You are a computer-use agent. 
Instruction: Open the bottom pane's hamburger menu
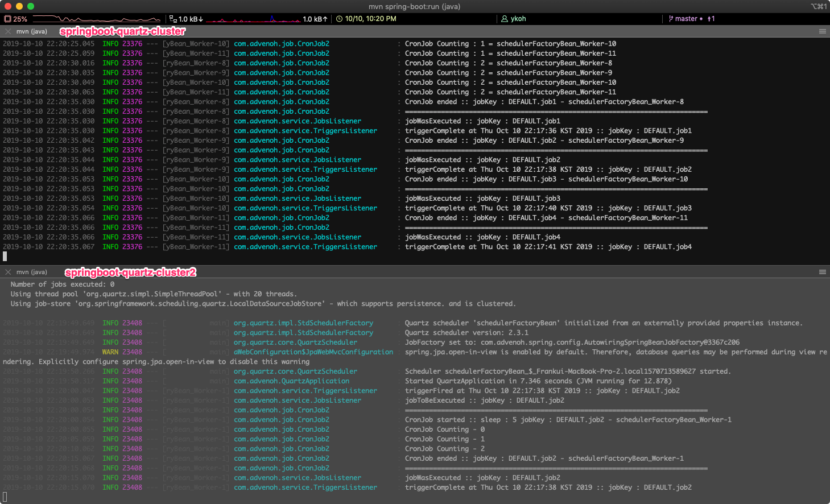pos(822,272)
